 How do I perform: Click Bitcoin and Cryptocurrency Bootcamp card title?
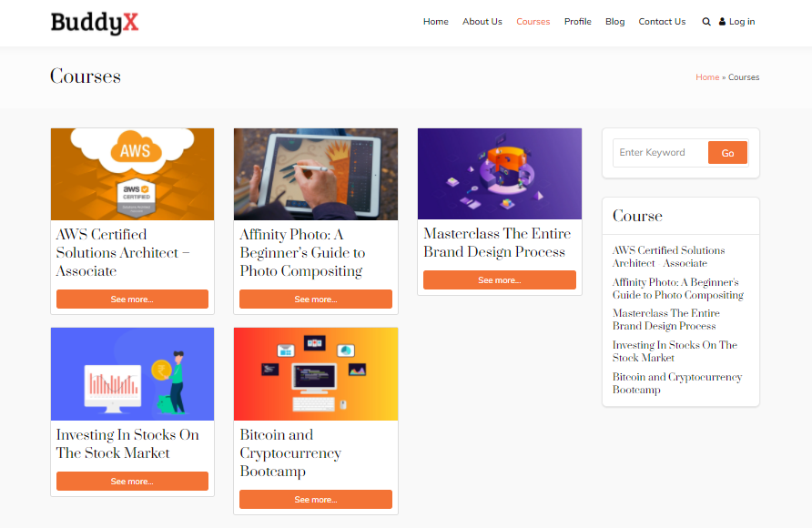[290, 453]
